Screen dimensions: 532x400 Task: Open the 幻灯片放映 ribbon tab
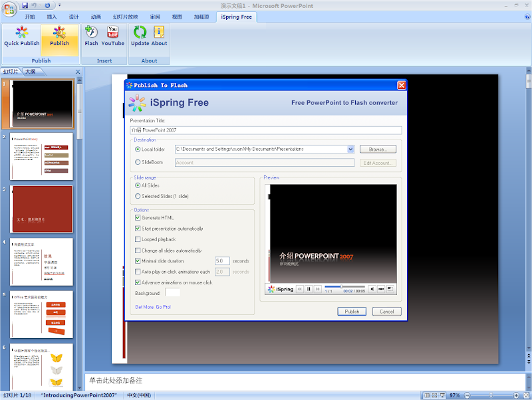coord(125,17)
